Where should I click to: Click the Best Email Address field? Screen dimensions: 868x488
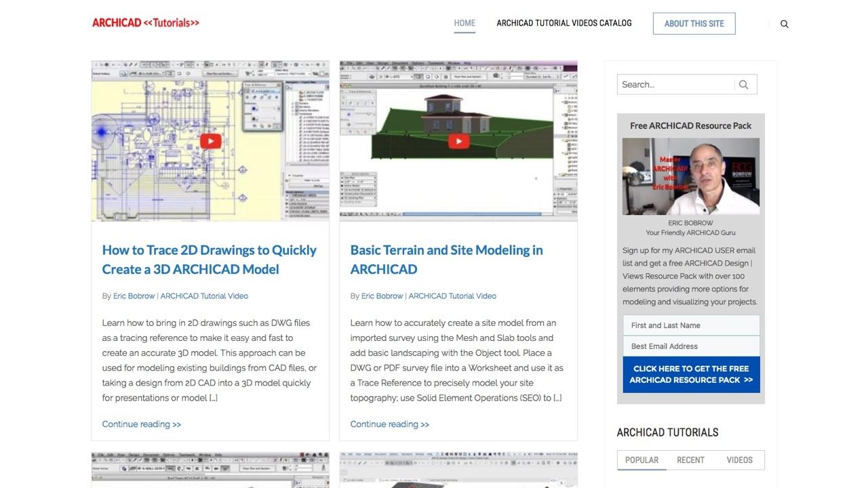click(x=691, y=346)
